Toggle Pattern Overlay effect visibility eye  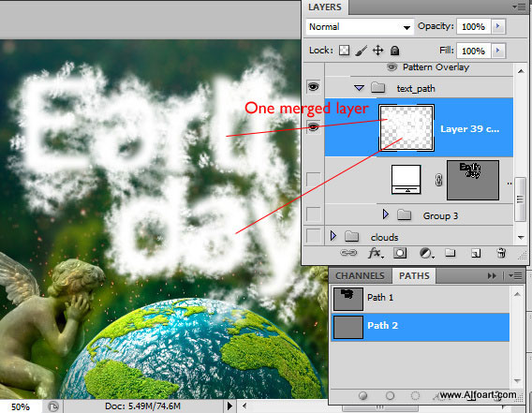(392, 66)
